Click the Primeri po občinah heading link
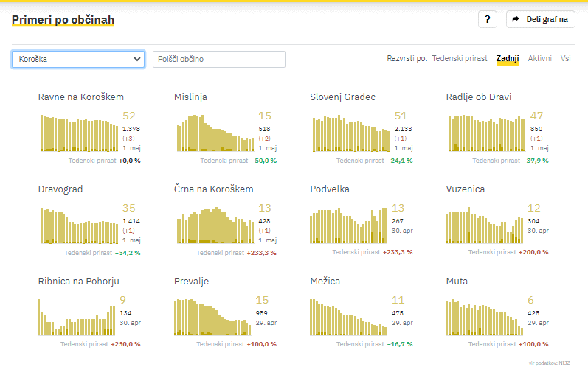This screenshot has height=381, width=588. click(63, 20)
